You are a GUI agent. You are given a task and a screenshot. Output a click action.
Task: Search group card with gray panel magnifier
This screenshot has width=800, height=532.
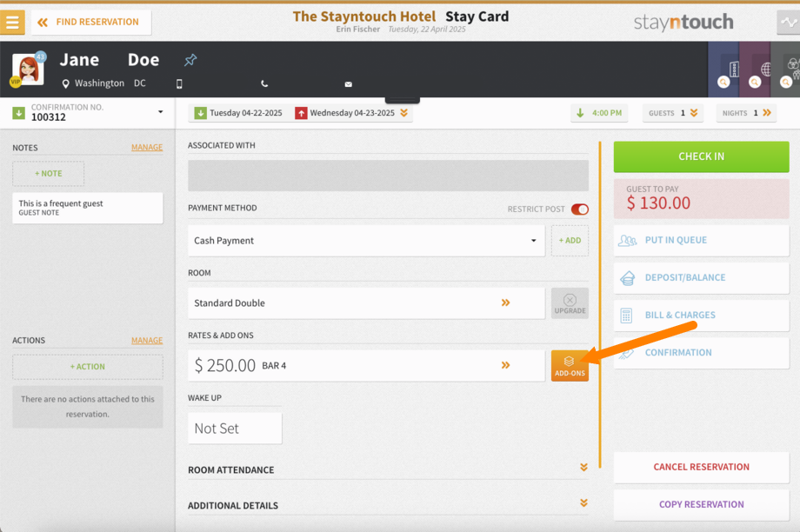pos(786,82)
